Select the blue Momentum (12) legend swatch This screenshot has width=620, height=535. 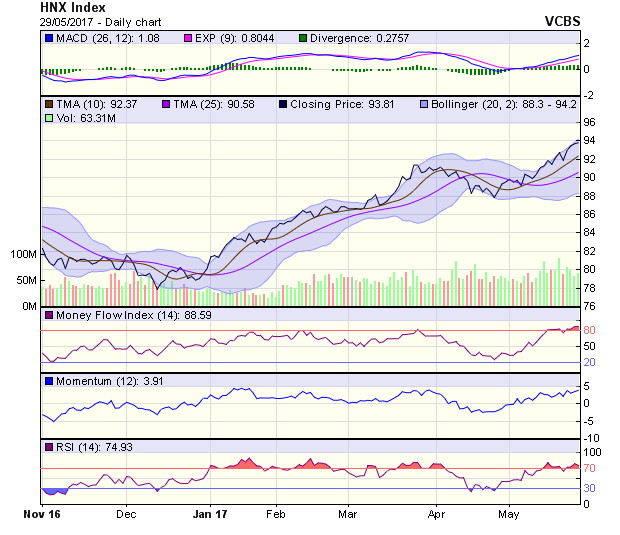click(48, 381)
